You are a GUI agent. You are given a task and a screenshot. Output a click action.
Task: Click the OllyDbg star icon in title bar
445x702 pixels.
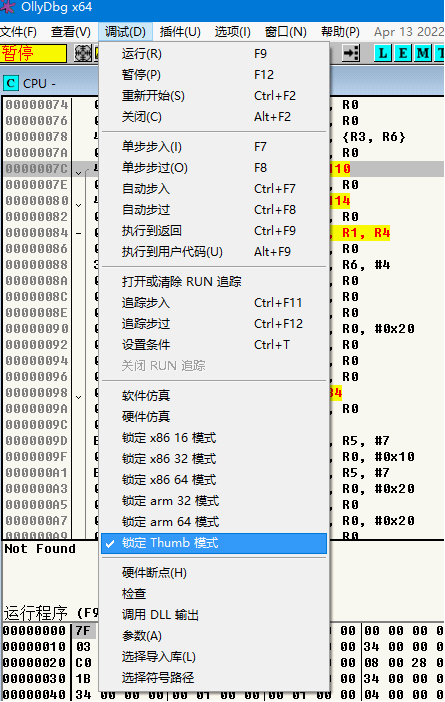click(x=7, y=6)
